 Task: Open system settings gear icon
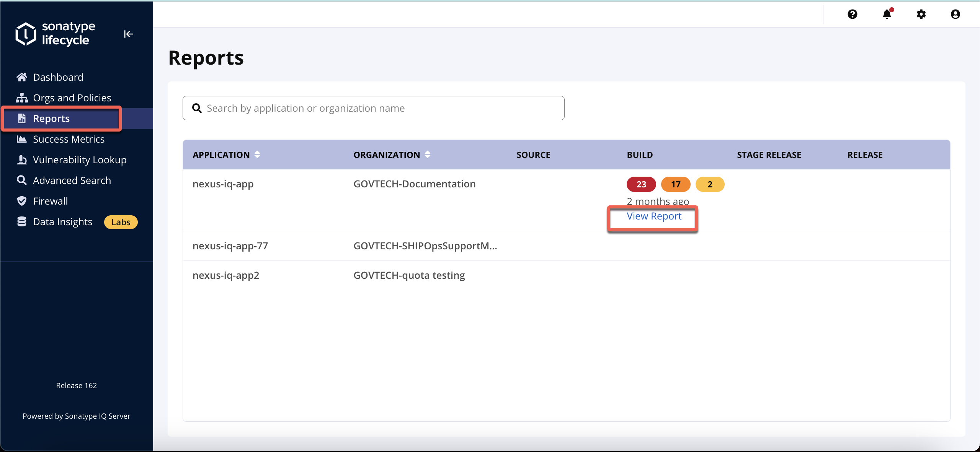tap(923, 14)
